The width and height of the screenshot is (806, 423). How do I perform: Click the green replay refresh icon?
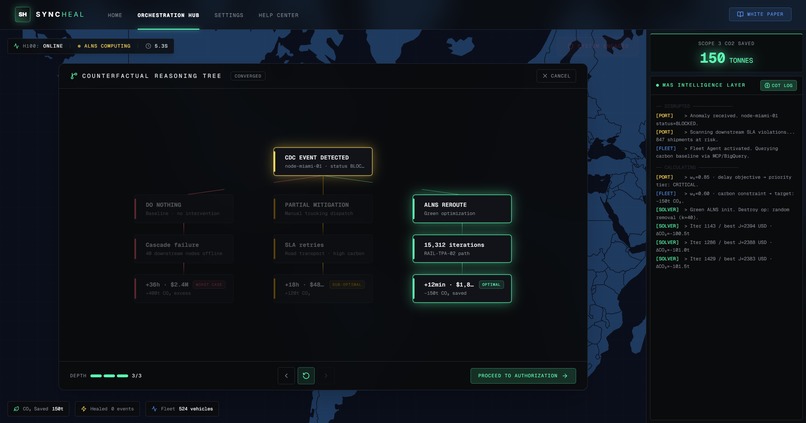coord(306,376)
